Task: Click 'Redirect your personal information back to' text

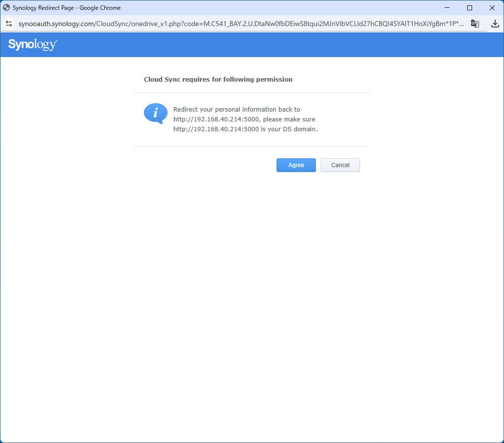Action: click(x=236, y=110)
